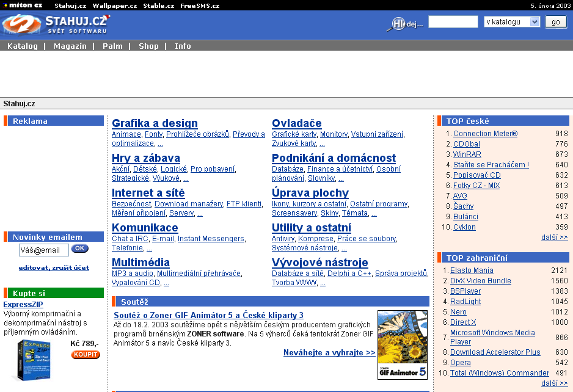The height and width of the screenshot is (392, 573).
Task: Click the Zoner GIF Animator 5 image
Action: pos(403,345)
